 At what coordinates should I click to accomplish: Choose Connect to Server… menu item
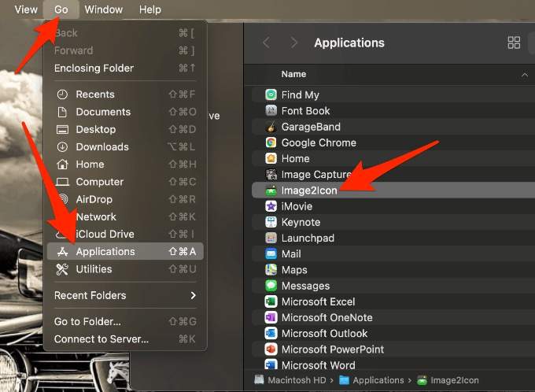click(x=125, y=339)
